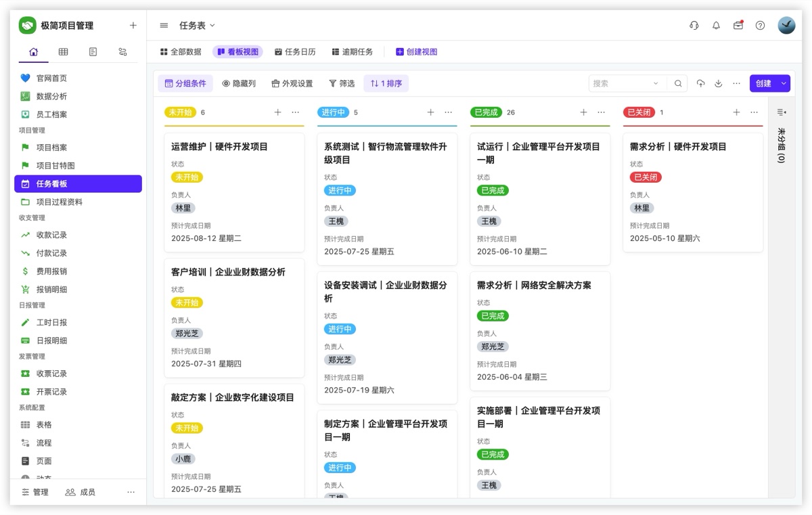
Task: Add card to 已完成 column
Action: pyautogui.click(x=583, y=112)
